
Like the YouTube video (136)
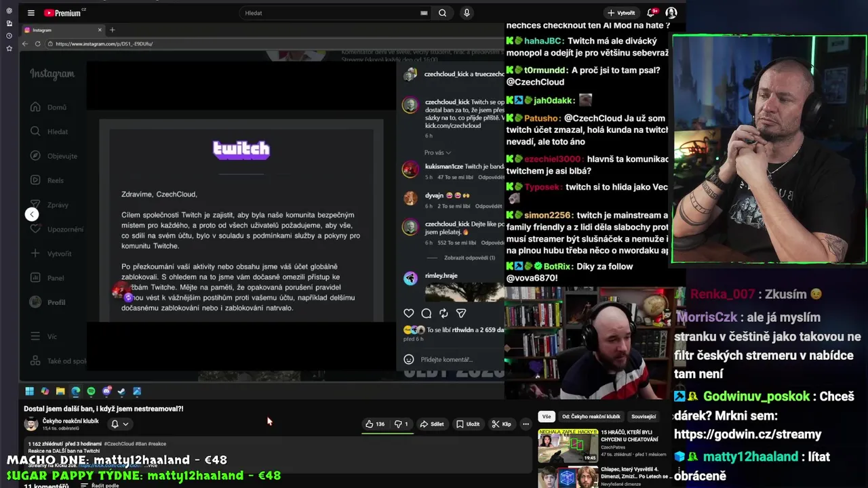coord(375,424)
